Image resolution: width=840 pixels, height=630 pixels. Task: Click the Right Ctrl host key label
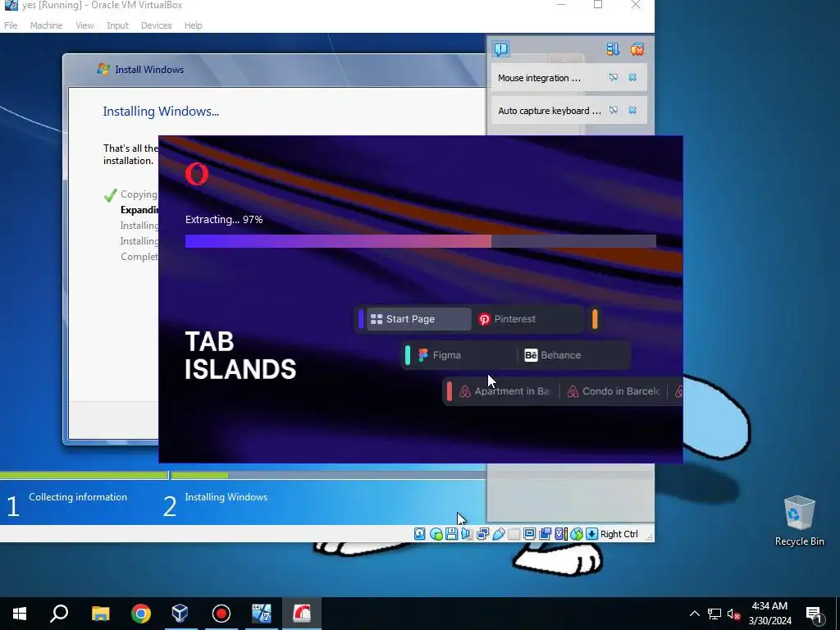click(619, 533)
